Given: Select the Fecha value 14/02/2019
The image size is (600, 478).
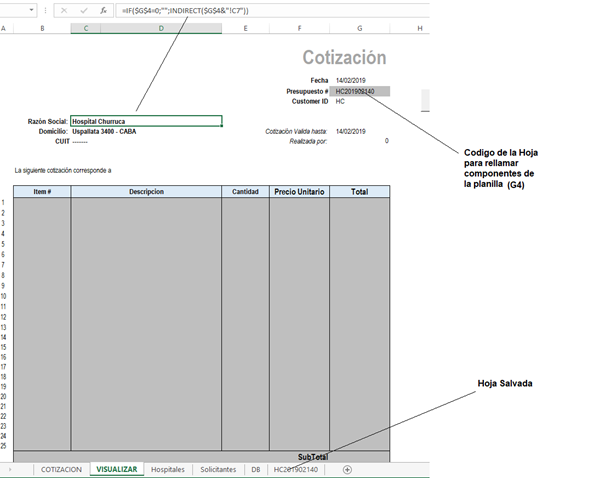Looking at the screenshot, I should pos(351,80).
